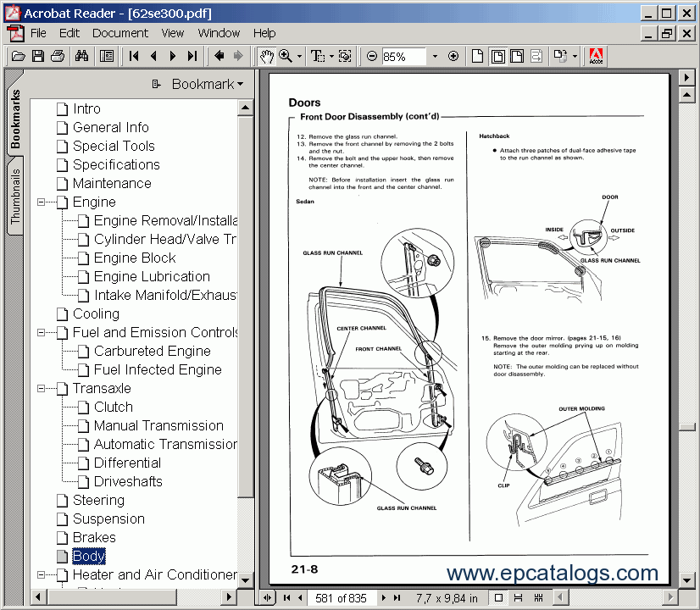This screenshot has width=700, height=610.
Task: Click the Adobe logo icon
Action: coord(596,56)
